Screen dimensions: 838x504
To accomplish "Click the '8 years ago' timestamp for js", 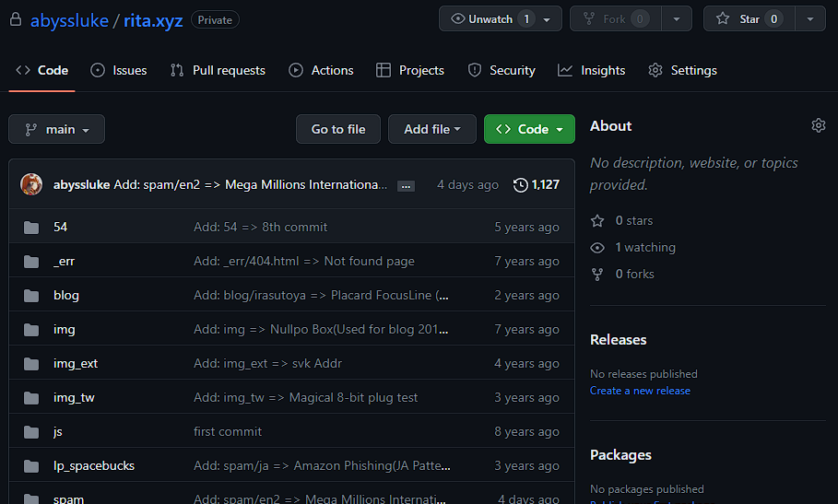I will click(x=526, y=431).
